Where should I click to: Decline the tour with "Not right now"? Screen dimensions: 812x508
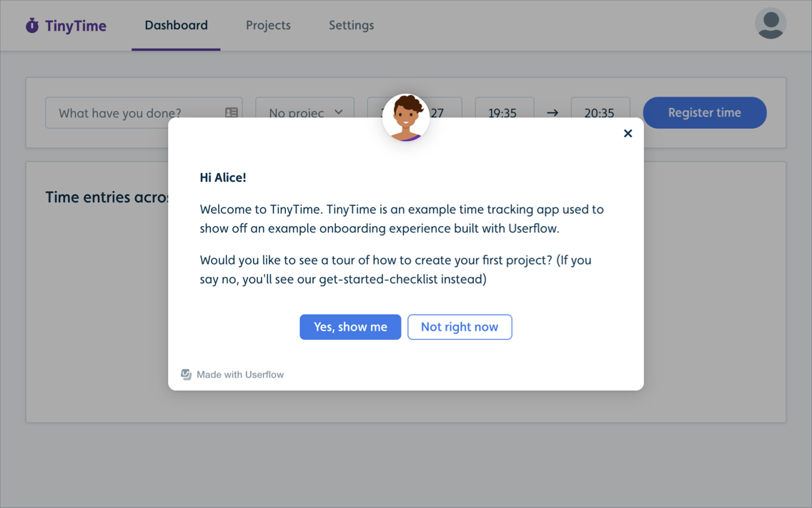[x=460, y=327]
